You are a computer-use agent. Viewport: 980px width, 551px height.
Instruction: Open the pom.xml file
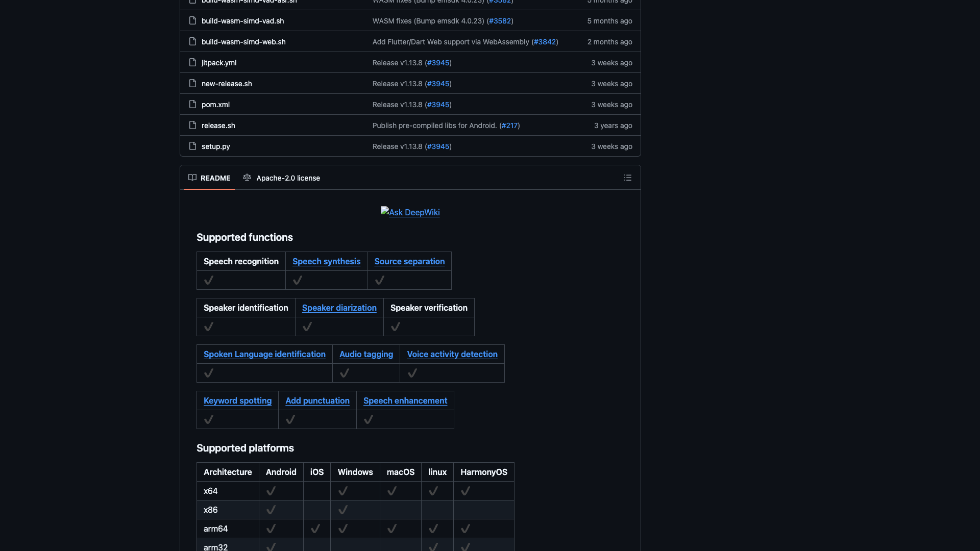pos(215,105)
